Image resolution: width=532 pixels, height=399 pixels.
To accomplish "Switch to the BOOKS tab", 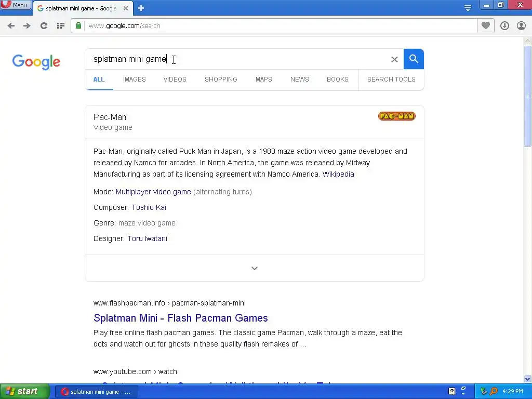I will tap(338, 79).
